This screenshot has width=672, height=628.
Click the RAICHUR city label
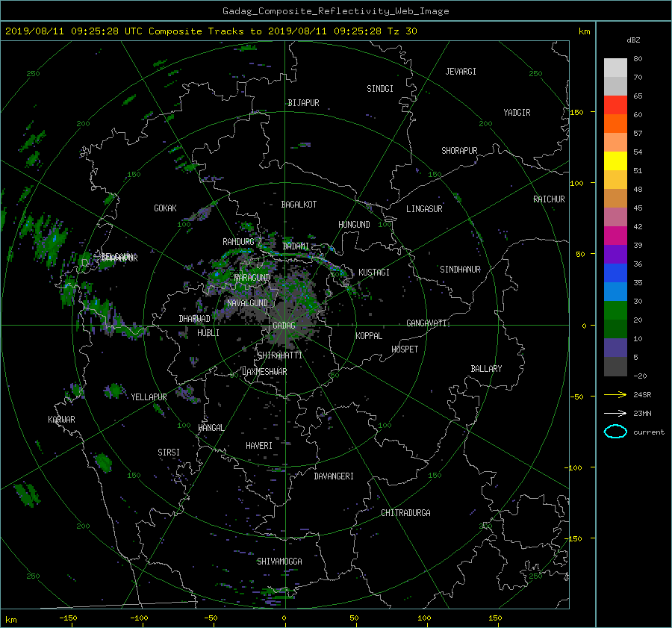[549, 199]
